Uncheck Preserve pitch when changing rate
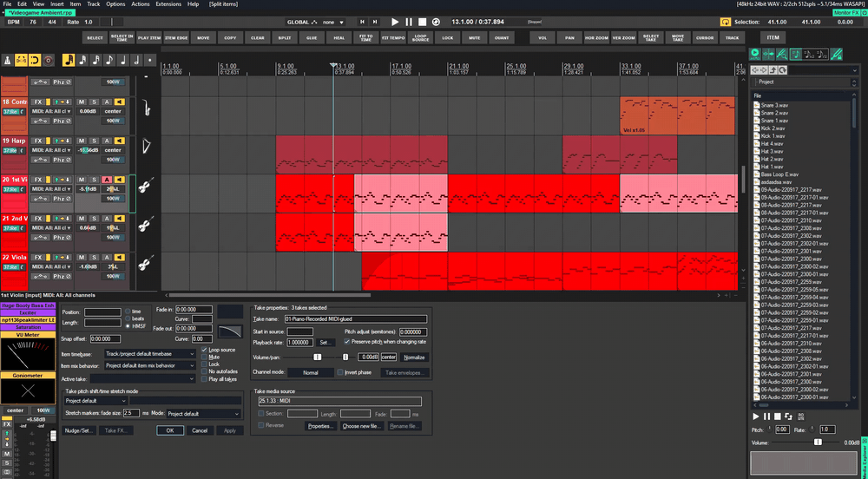The width and height of the screenshot is (868, 479). (x=348, y=341)
